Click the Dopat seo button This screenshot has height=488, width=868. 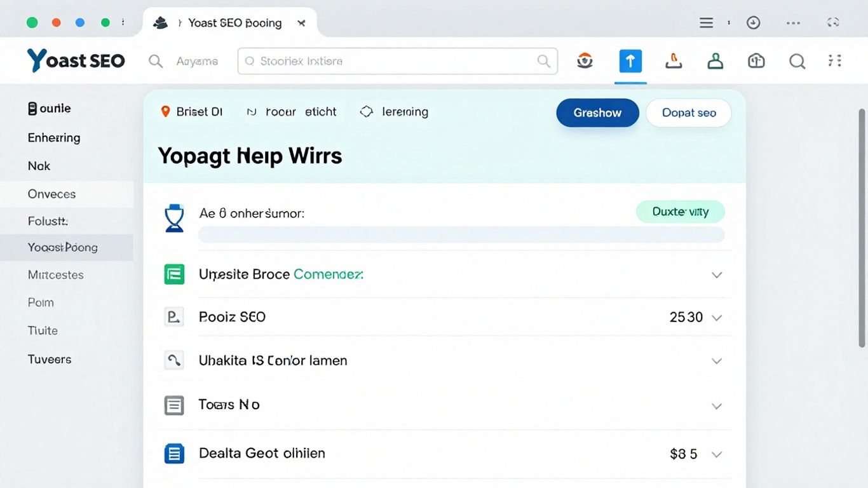click(x=688, y=112)
